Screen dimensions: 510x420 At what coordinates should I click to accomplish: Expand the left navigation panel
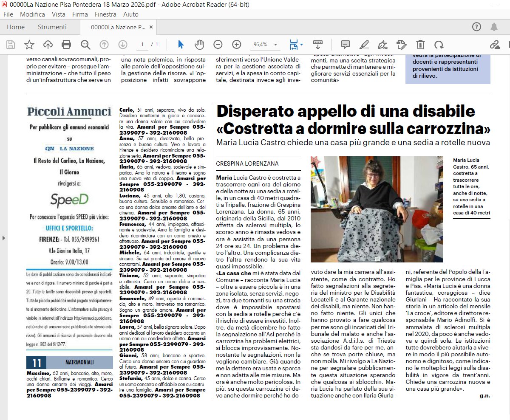tap(4, 238)
